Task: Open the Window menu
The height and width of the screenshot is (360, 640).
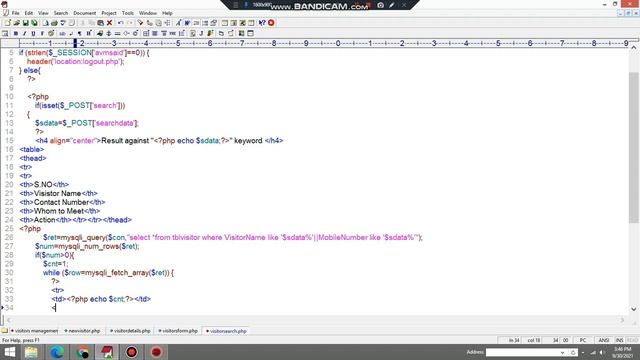Action: point(148,13)
